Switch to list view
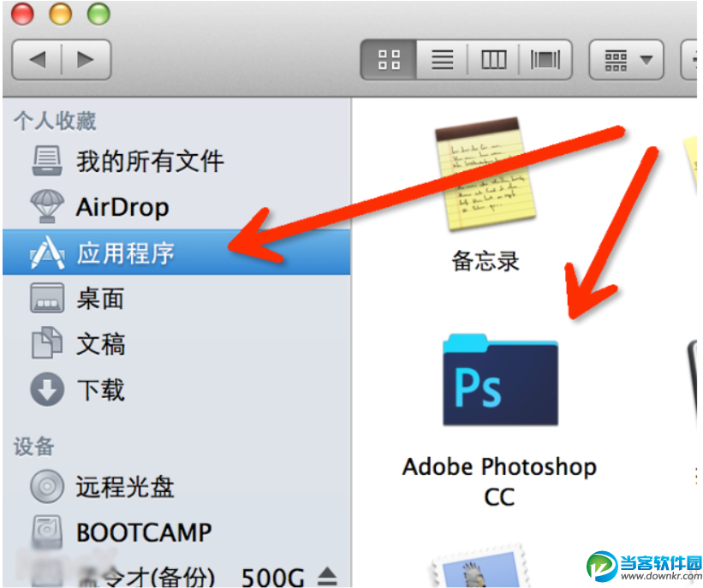 pos(442,60)
